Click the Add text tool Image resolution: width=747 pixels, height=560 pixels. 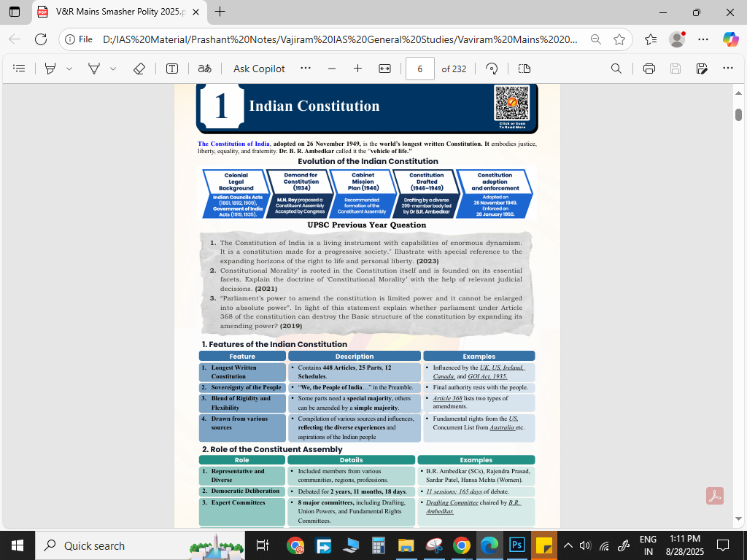(x=172, y=69)
